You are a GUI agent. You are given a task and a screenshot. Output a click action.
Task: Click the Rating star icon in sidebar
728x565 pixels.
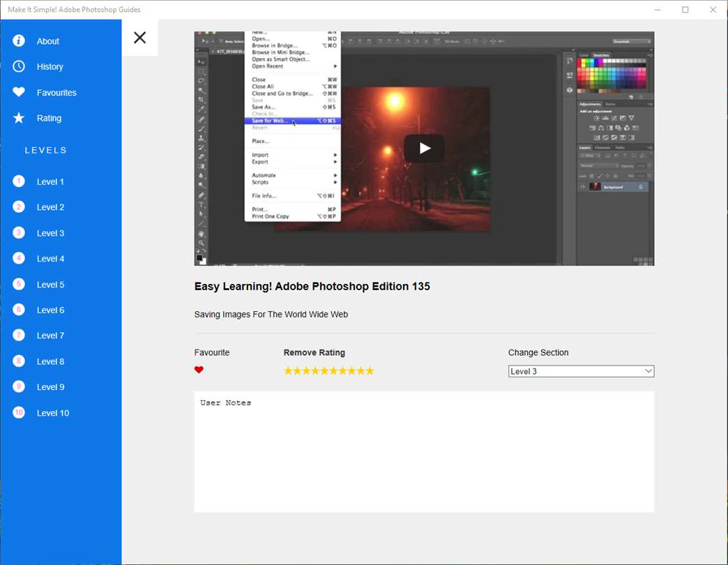coord(19,118)
